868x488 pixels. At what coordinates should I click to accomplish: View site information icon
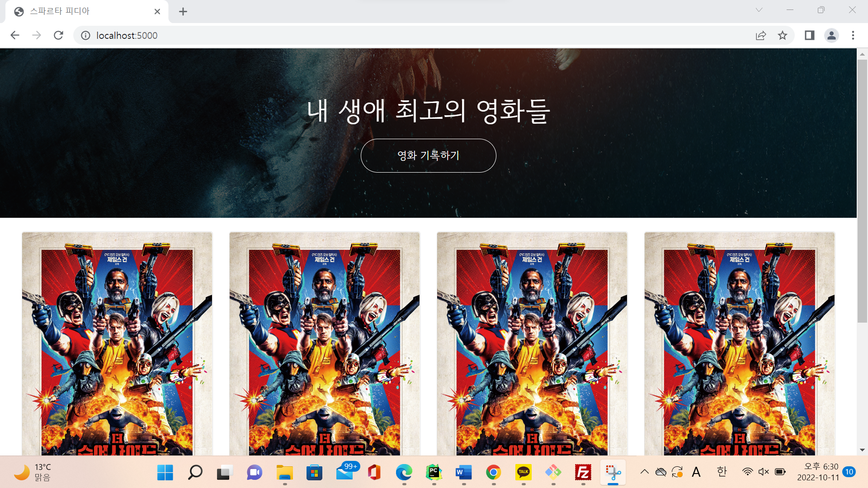(x=85, y=35)
